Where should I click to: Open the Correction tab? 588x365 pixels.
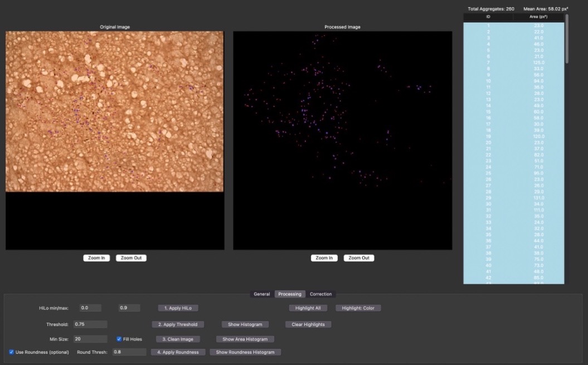pyautogui.click(x=320, y=294)
